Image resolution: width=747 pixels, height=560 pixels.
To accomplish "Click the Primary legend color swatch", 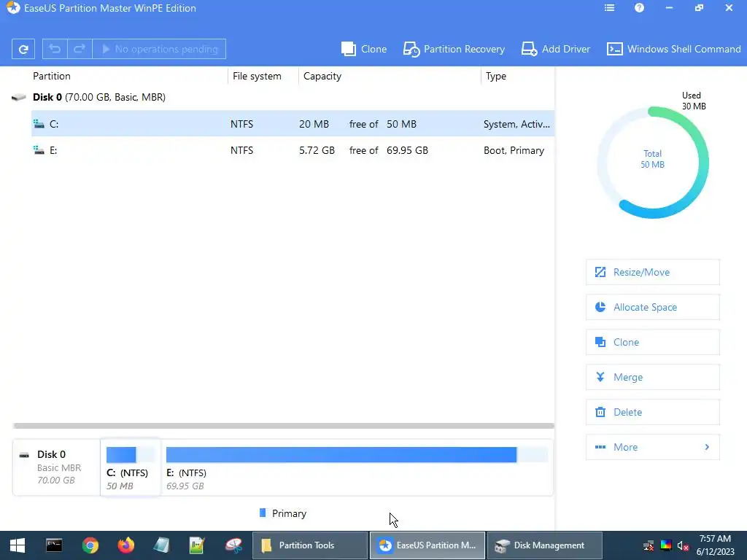I will click(263, 513).
